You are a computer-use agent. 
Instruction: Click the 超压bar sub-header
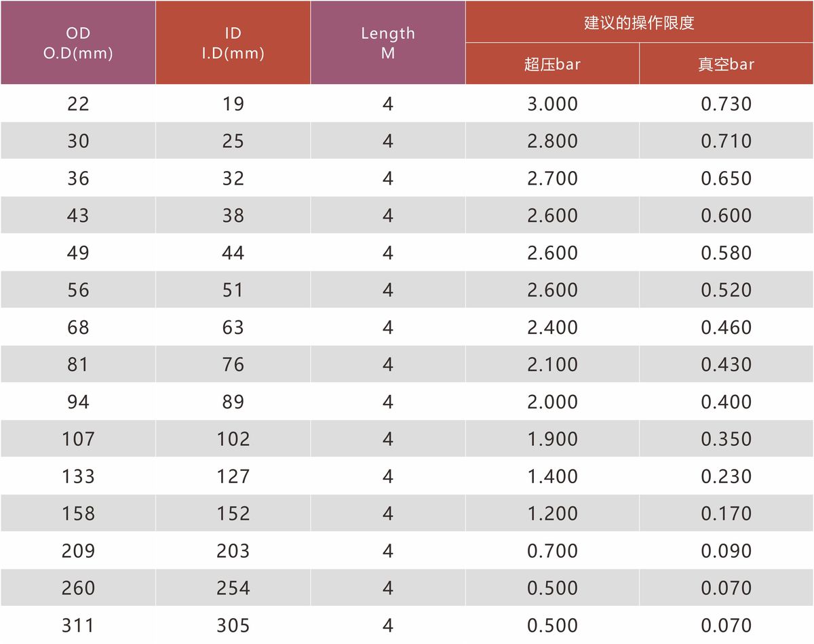click(552, 64)
